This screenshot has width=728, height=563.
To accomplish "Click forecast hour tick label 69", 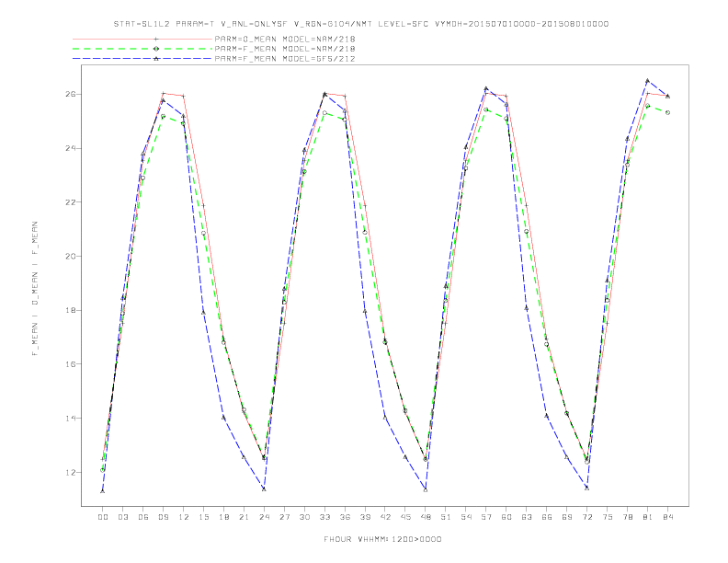I will click(567, 517).
